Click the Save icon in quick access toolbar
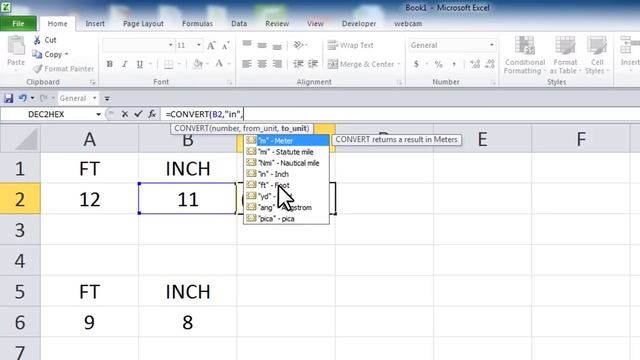 [x=9, y=98]
